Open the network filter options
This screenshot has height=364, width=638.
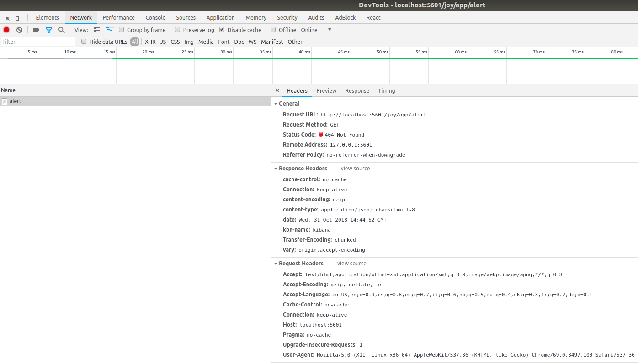pos(49,29)
